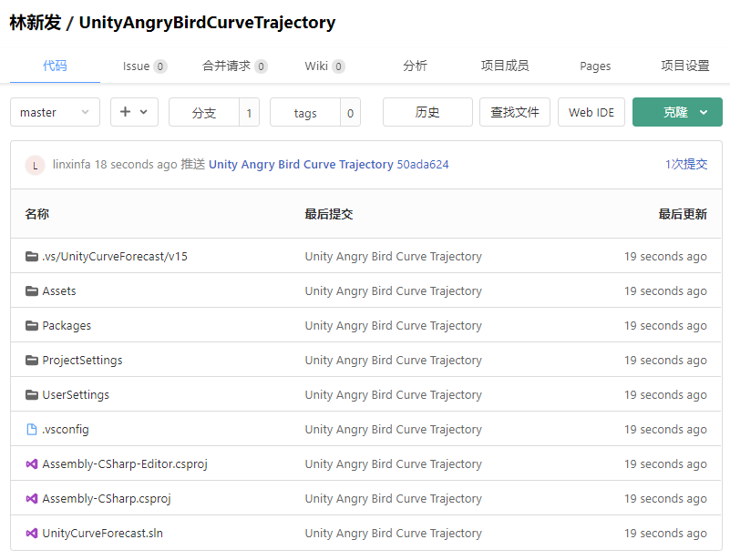Image resolution: width=730 pixels, height=560 pixels.
Task: Click the green 克隆 button
Action: point(677,112)
